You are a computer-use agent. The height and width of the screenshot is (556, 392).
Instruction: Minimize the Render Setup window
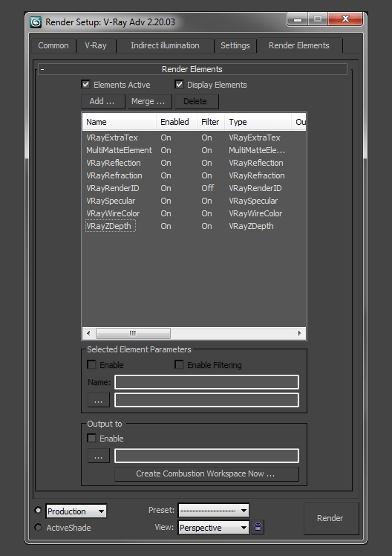tap(298, 19)
